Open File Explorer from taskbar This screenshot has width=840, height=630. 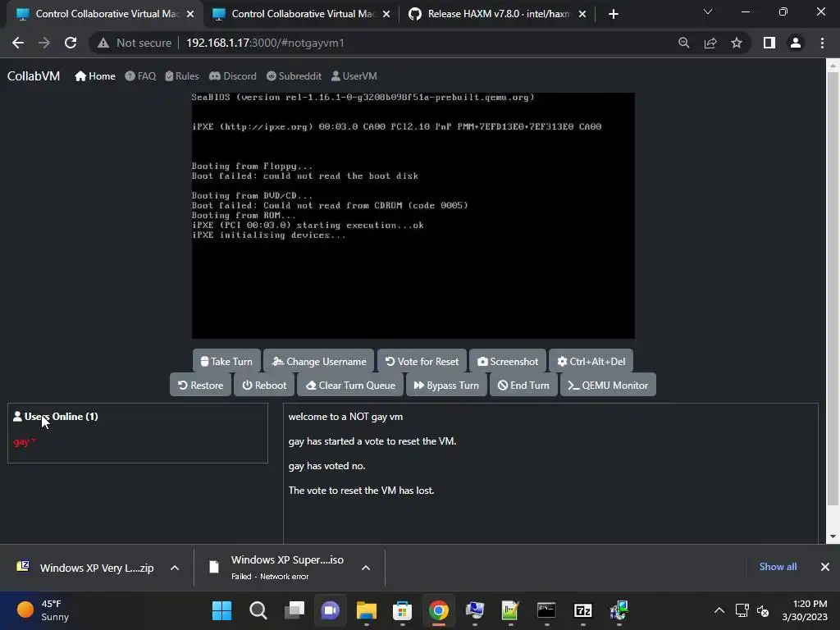click(367, 610)
